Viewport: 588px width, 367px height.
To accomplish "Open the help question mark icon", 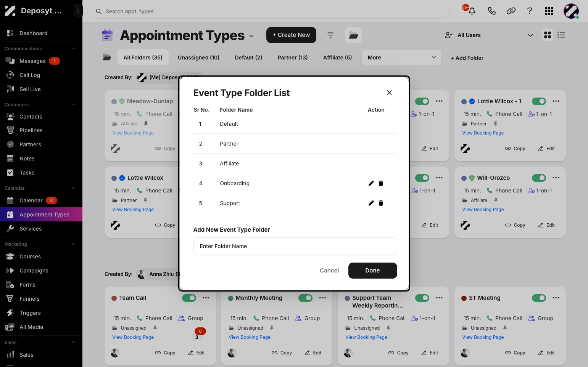I will (x=530, y=11).
